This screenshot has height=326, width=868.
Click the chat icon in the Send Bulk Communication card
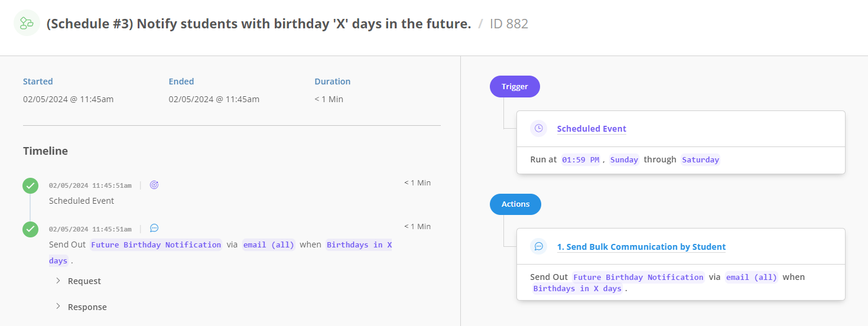coord(538,246)
